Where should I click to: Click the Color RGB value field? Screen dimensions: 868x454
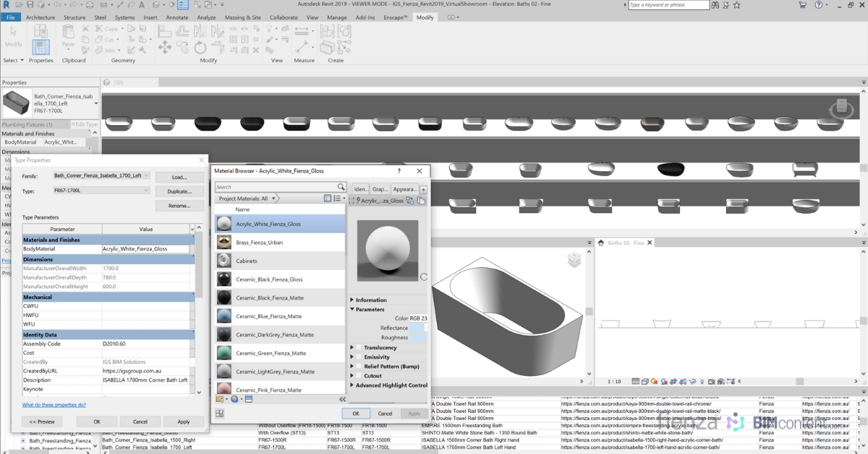418,319
